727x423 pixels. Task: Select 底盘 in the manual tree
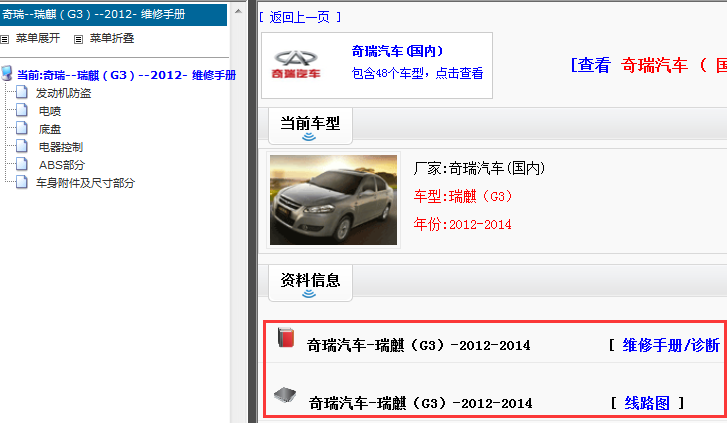click(x=50, y=129)
